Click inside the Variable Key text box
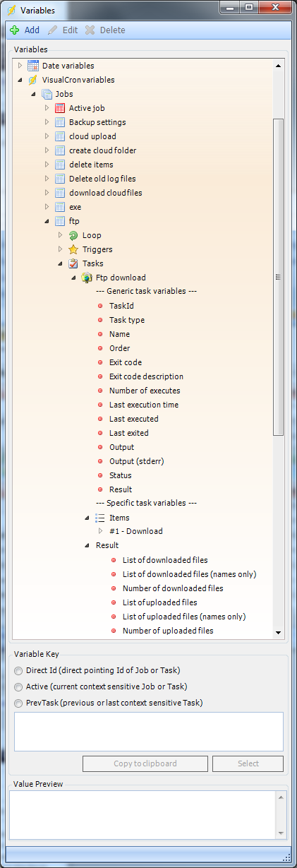The height and width of the screenshot is (868, 297). click(149, 731)
